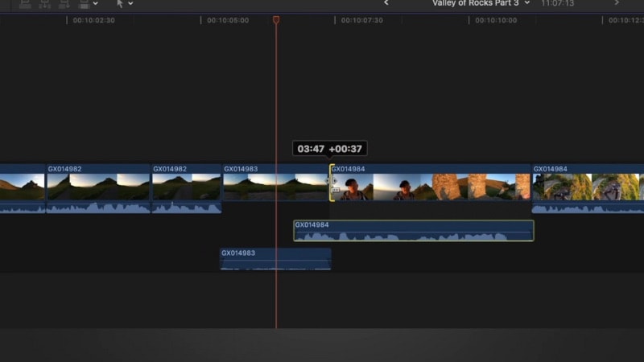Open the Valley of Rocks Part 3 project menu
Viewport: 644px width, 362px height.
point(481,3)
